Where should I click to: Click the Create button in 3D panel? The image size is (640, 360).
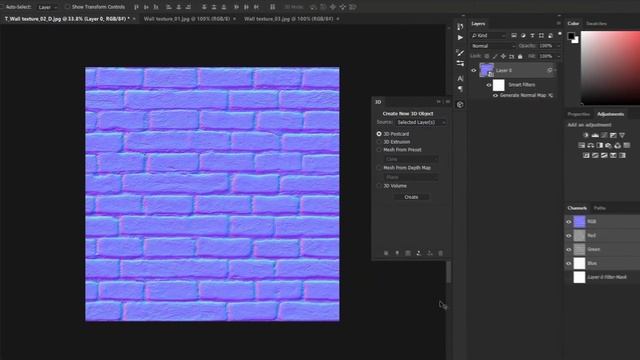(x=411, y=197)
